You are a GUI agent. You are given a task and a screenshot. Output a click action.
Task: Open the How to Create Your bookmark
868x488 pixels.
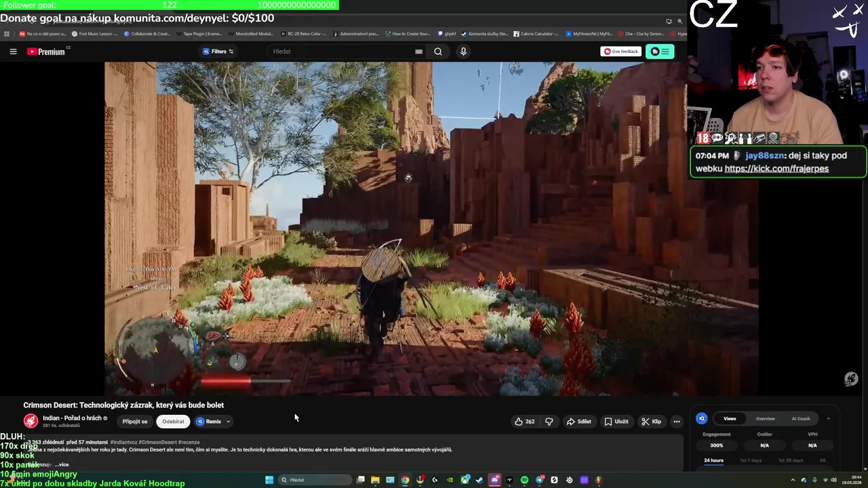pos(408,33)
